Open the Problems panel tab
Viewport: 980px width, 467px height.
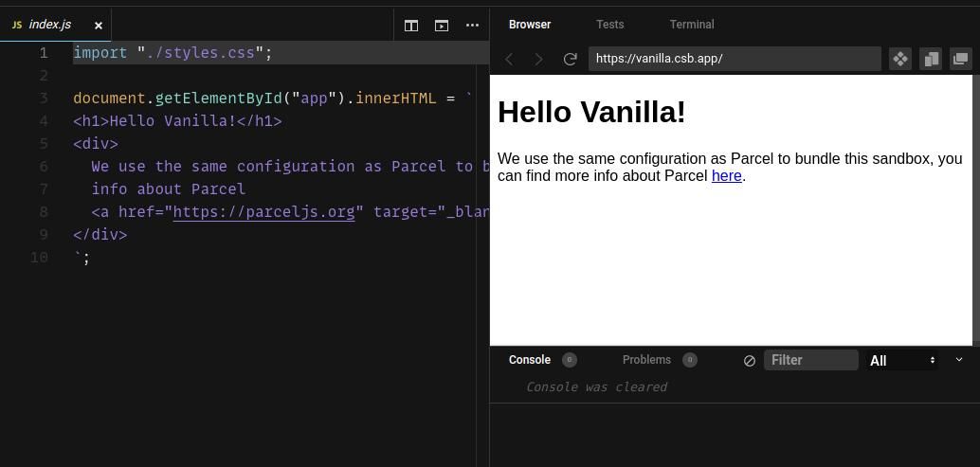click(x=646, y=360)
